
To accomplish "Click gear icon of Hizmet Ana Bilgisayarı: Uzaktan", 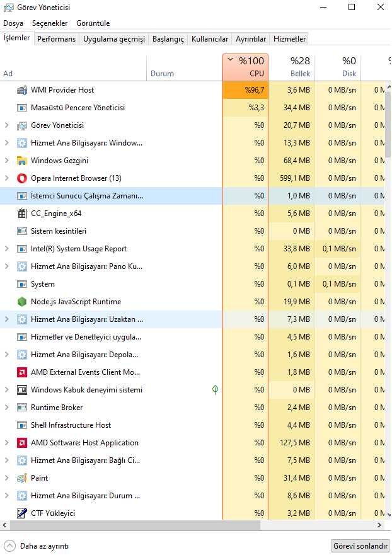I will [x=22, y=319].
